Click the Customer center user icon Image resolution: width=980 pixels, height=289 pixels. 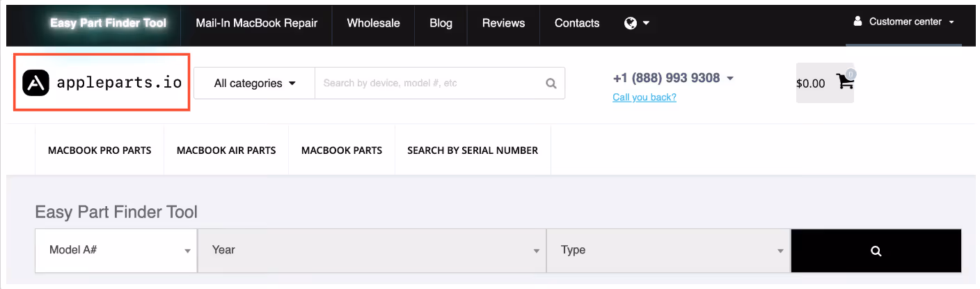pos(857,22)
